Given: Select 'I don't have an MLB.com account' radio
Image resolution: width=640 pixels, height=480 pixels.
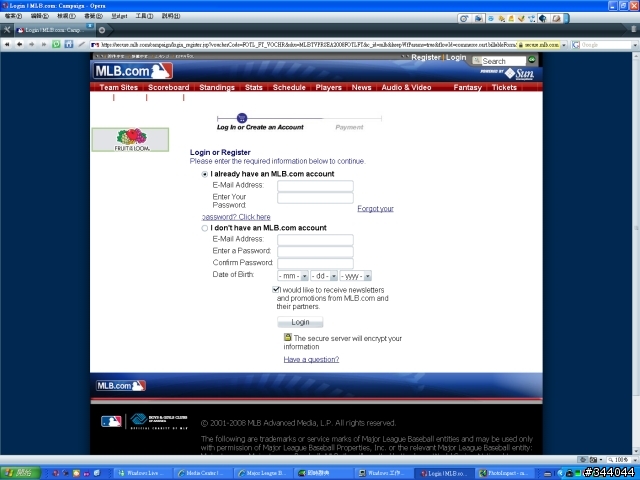Looking at the screenshot, I should [x=204, y=228].
